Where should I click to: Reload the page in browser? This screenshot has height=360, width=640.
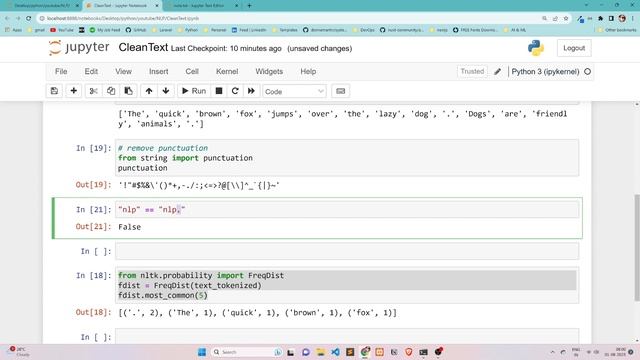tap(29, 18)
